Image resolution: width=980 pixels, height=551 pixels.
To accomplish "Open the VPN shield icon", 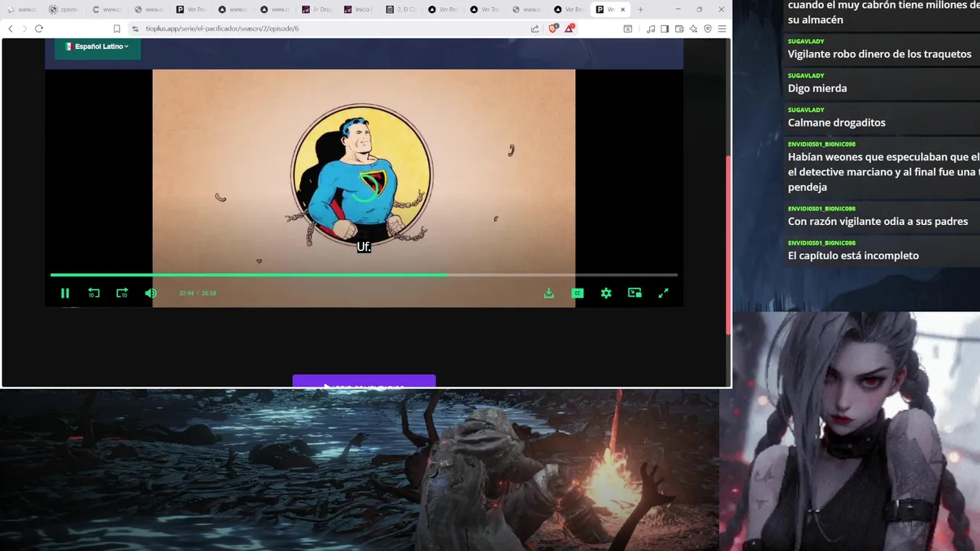I will 707,28.
